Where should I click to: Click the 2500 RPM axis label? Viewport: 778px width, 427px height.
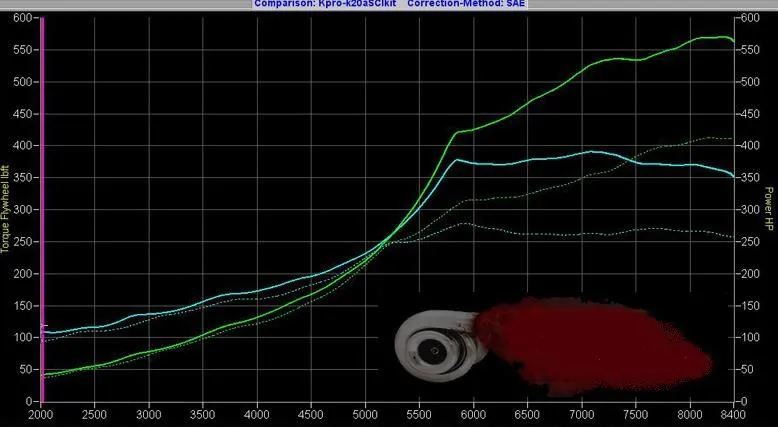click(94, 415)
